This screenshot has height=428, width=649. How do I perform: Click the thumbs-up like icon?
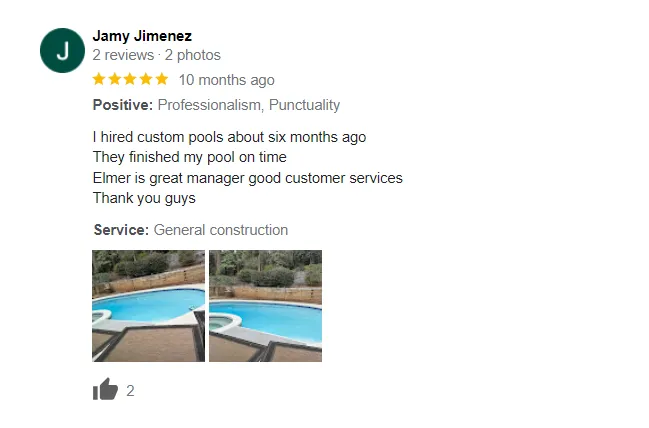click(x=105, y=390)
